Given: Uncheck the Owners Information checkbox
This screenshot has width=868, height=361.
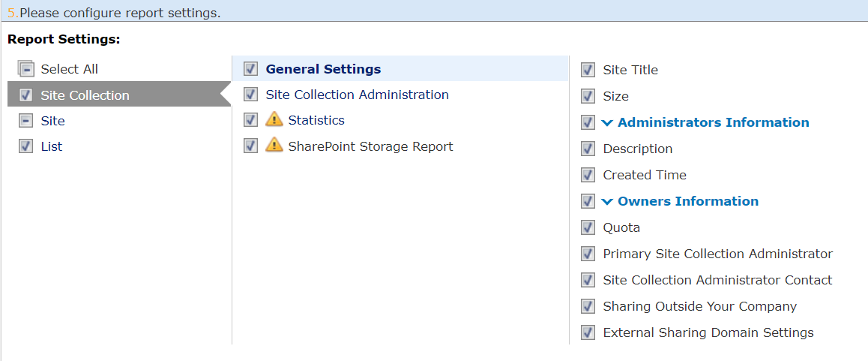Looking at the screenshot, I should click(x=588, y=200).
